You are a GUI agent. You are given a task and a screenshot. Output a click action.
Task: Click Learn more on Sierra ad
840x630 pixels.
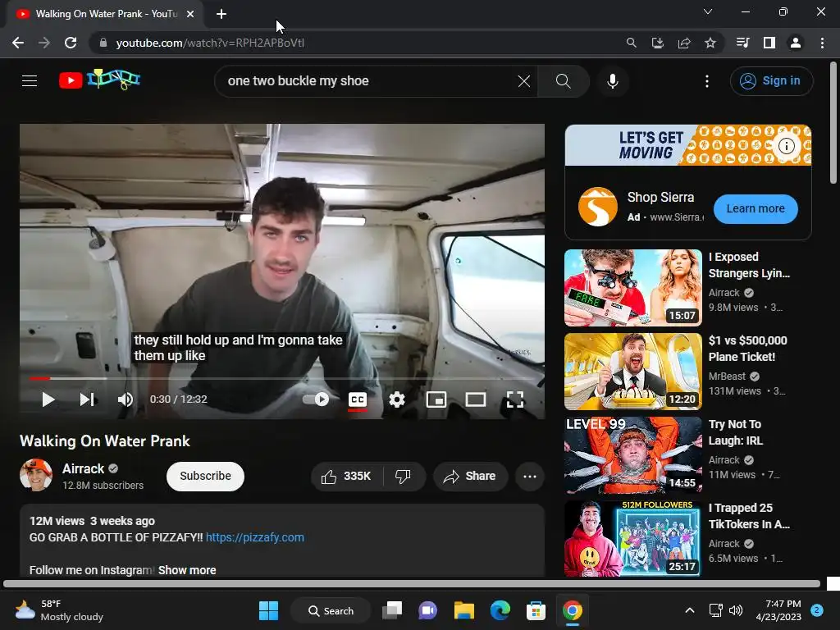pos(756,209)
